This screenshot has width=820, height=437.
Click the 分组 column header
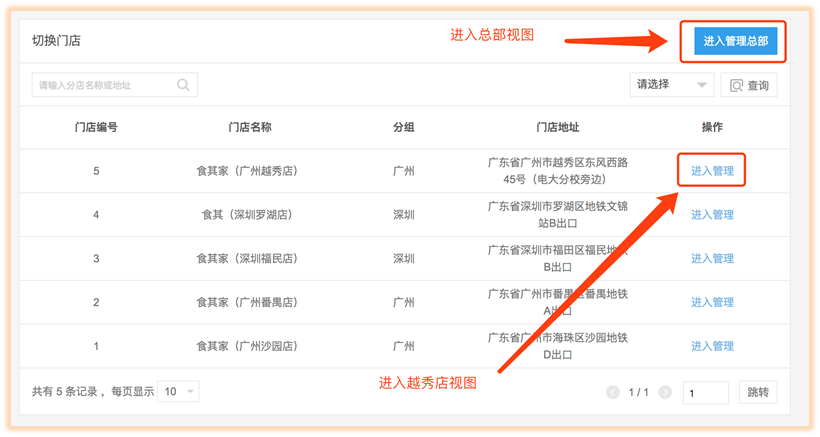(404, 128)
